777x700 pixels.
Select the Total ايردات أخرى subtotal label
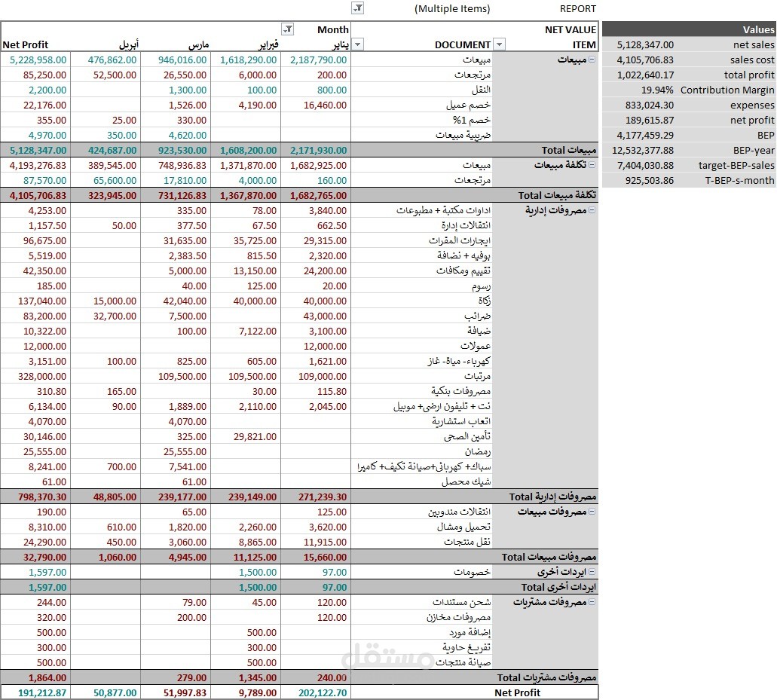coord(558,587)
